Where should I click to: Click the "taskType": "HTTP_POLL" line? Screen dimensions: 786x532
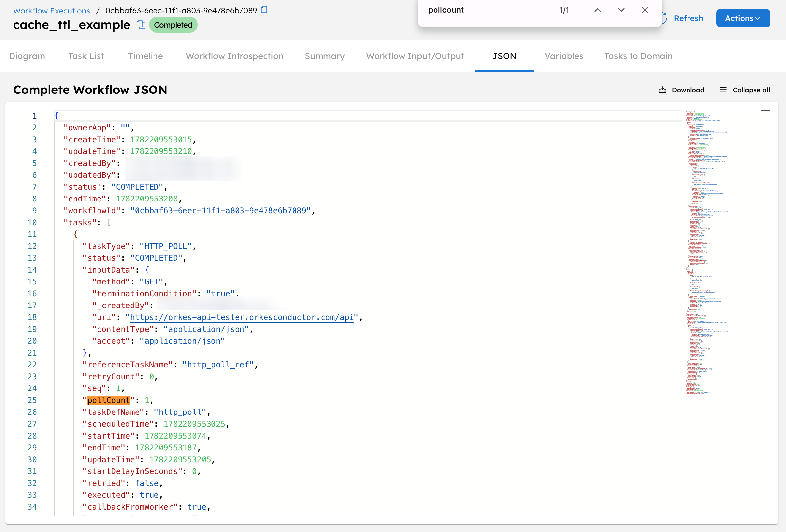[139, 246]
